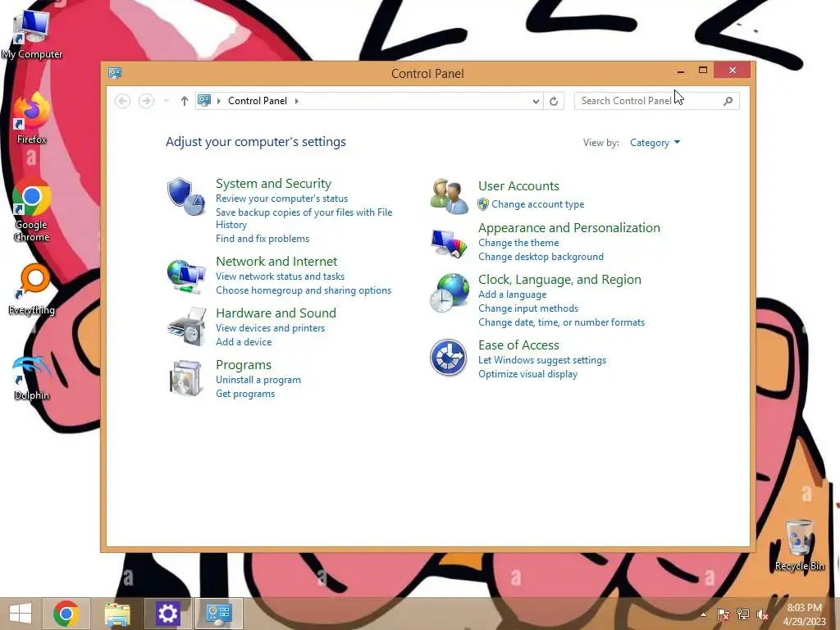Open the Windows Start button
840x630 pixels.
[x=21, y=614]
